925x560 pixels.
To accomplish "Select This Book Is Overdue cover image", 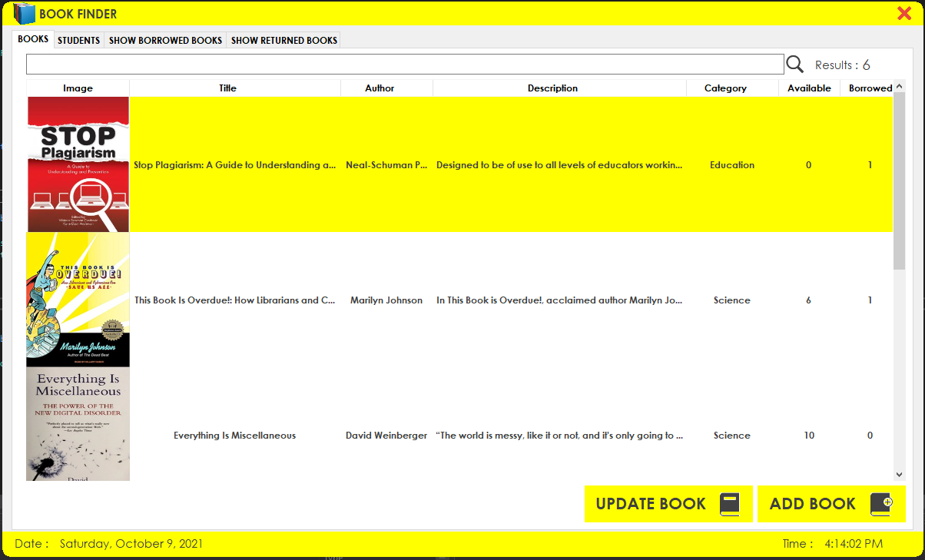I will point(78,300).
